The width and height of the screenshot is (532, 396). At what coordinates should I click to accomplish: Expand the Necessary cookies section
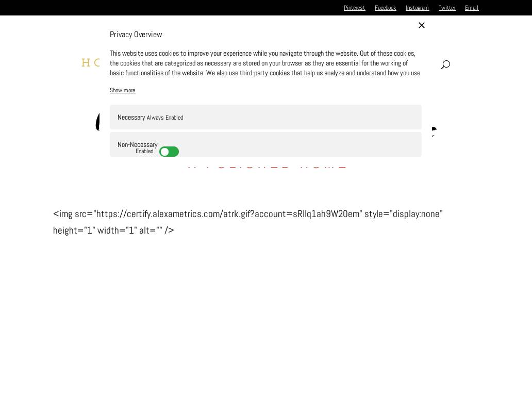[131, 118]
